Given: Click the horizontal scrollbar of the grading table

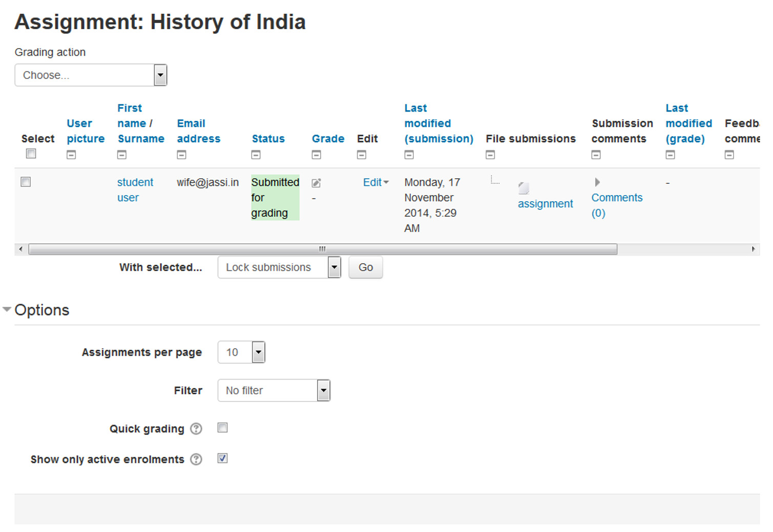Looking at the screenshot, I should pos(323,249).
